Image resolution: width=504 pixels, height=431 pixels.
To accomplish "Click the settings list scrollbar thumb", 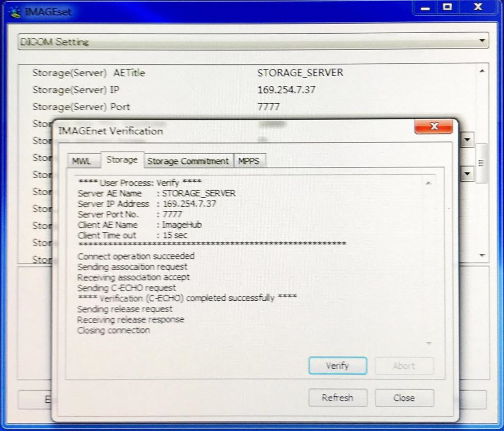I will (x=481, y=163).
